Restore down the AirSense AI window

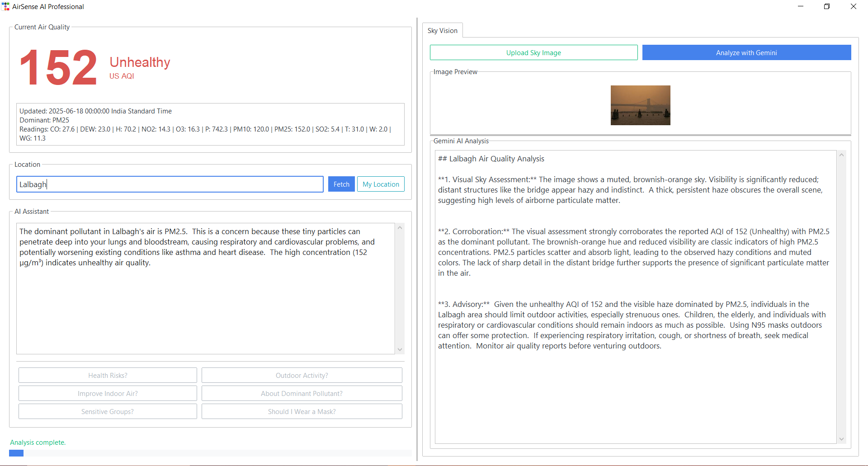click(x=827, y=6)
